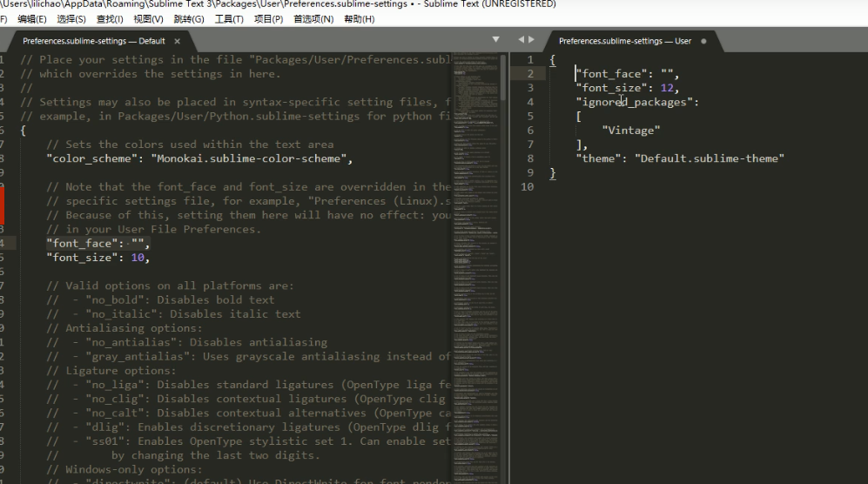Open the 视图(V) menu
Screen dimensions: 868x484
point(148,19)
